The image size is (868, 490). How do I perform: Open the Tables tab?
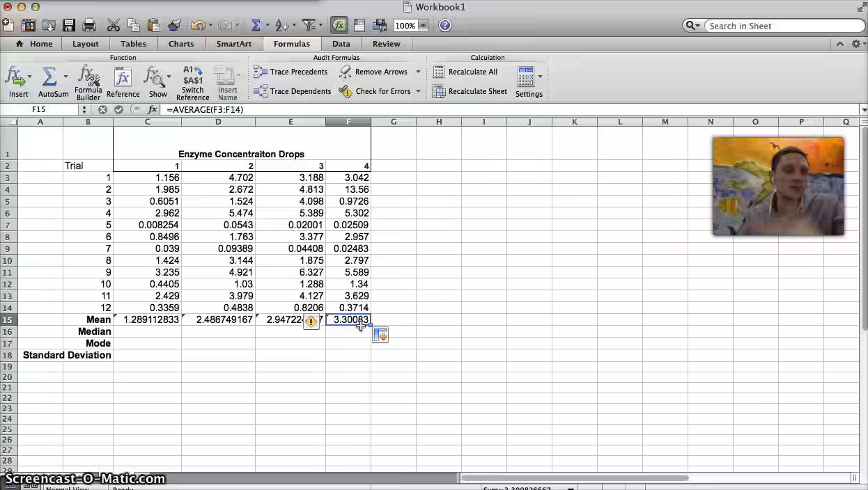pyautogui.click(x=133, y=44)
